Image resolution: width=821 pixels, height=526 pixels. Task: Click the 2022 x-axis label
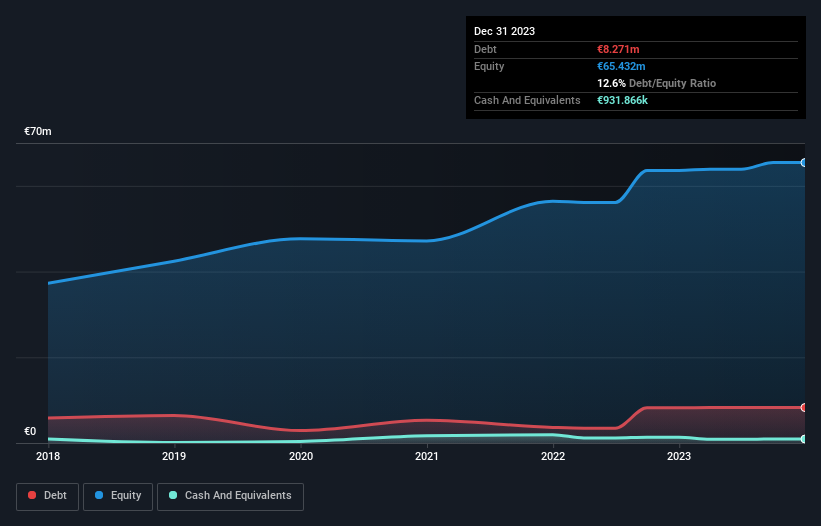(553, 456)
